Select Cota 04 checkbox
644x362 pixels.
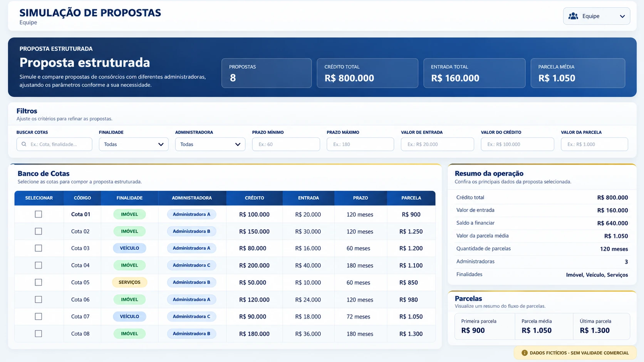pyautogui.click(x=39, y=265)
